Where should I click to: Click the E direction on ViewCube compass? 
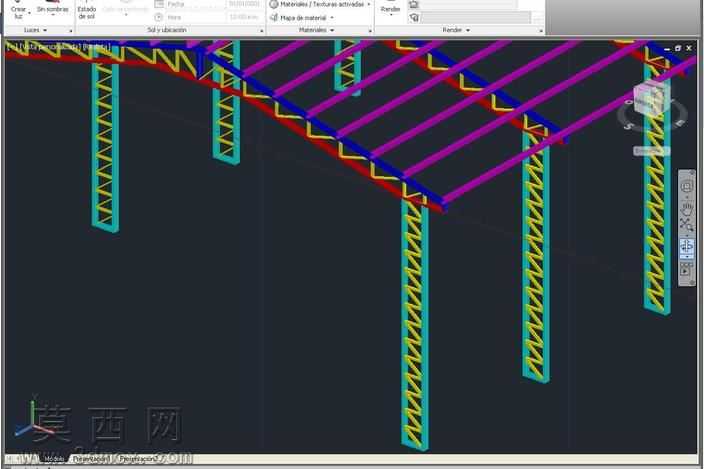click(x=680, y=122)
